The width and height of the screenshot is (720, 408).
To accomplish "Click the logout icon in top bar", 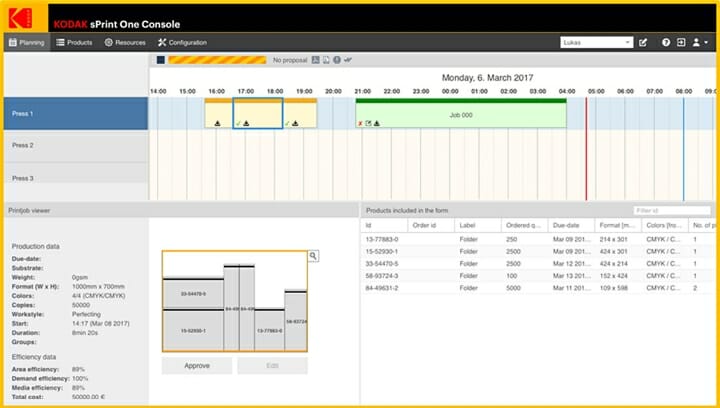I will coord(681,43).
